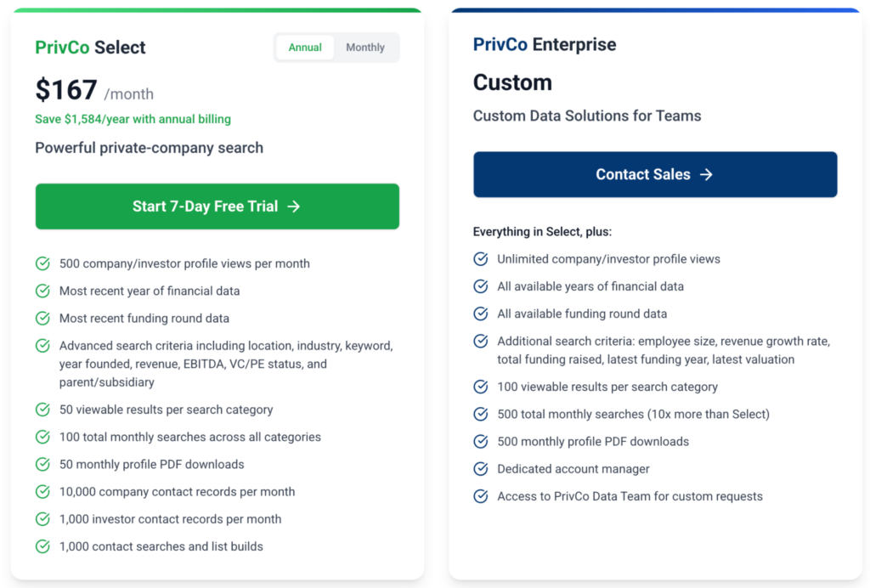Click the Contact Sales button
This screenshot has height=588, width=870.
point(655,174)
